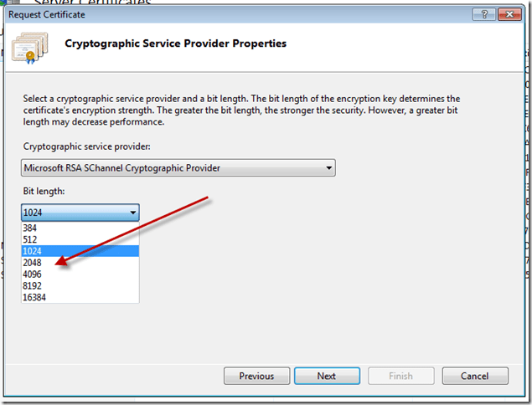Image resolution: width=532 pixels, height=405 pixels.
Task: Click the Previous button
Action: (x=256, y=376)
